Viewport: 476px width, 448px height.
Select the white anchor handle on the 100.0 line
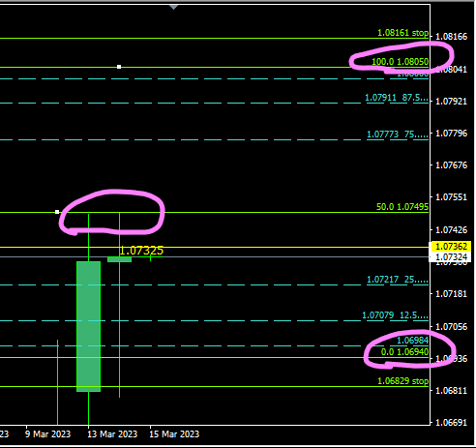(x=119, y=67)
